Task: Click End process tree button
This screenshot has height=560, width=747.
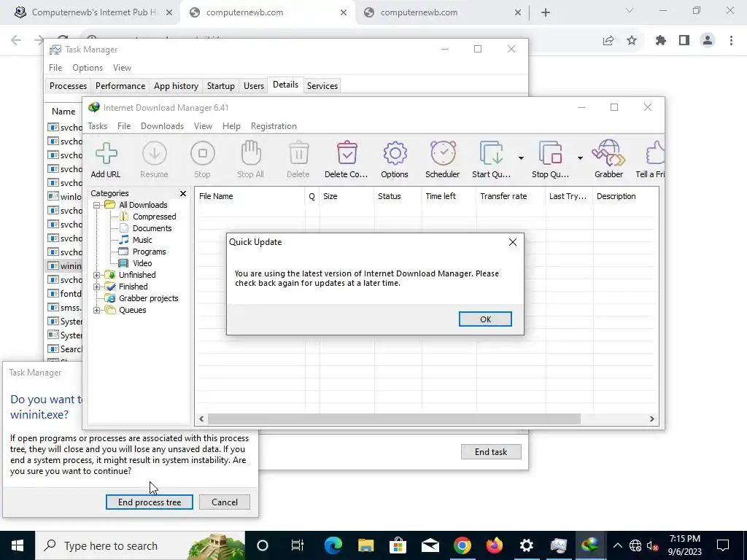Action: tap(149, 502)
